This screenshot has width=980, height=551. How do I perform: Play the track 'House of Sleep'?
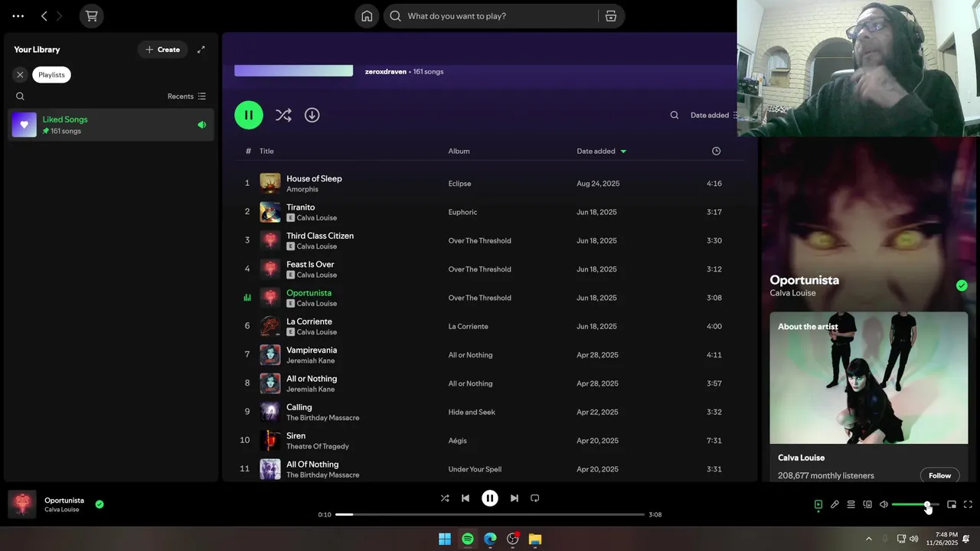click(x=314, y=178)
